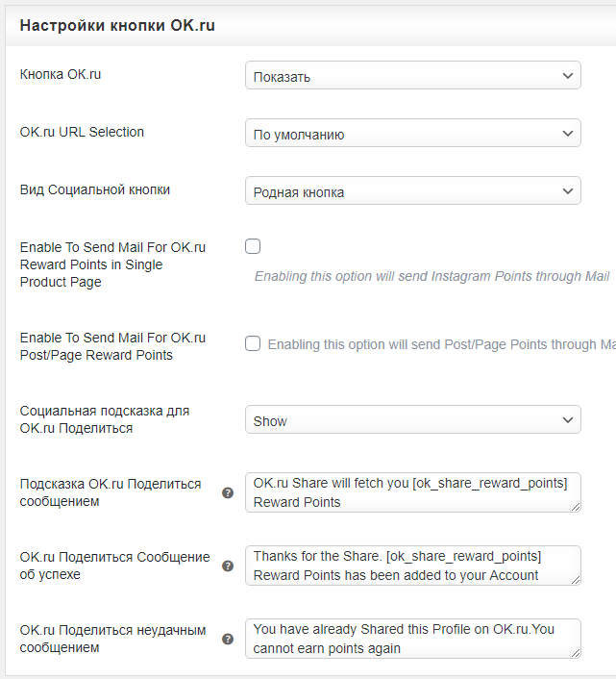Click the OK.ru URL Selection label text
The width and height of the screenshot is (616, 679).
tap(82, 132)
